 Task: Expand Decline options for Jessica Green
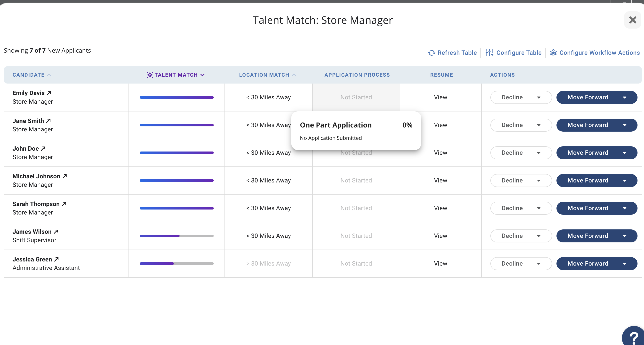pos(539,264)
